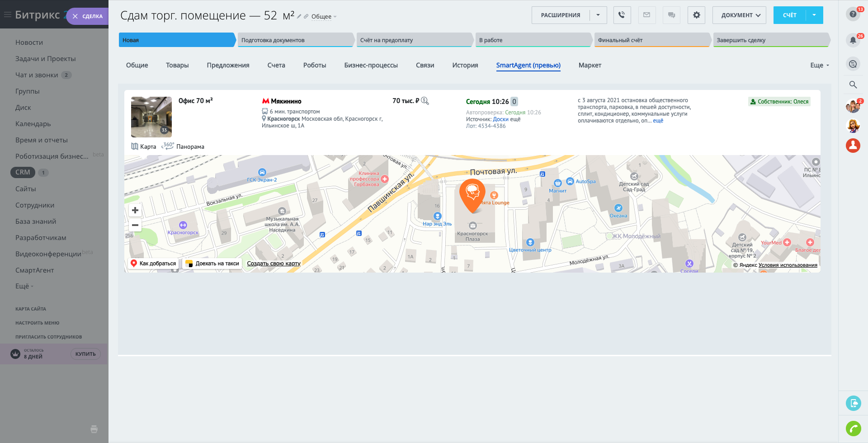Zoom out on the map
Image resolution: width=868 pixels, height=443 pixels.
point(135,225)
